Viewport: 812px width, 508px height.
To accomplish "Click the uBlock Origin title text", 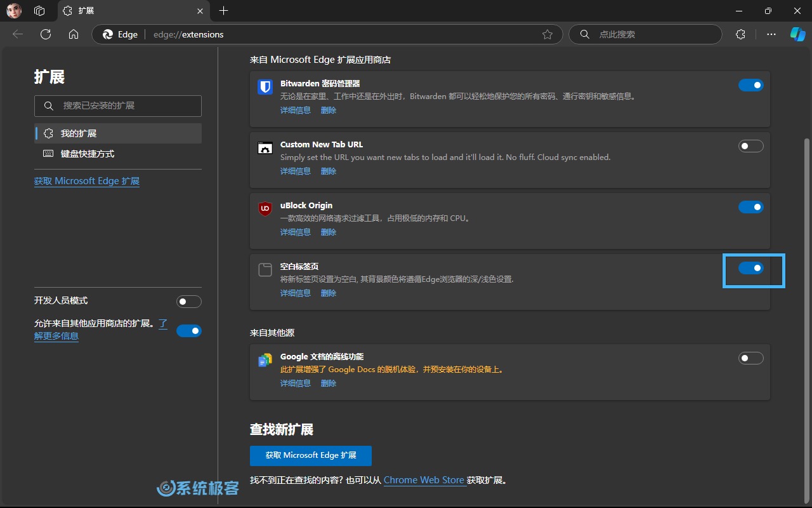I will coord(306,206).
